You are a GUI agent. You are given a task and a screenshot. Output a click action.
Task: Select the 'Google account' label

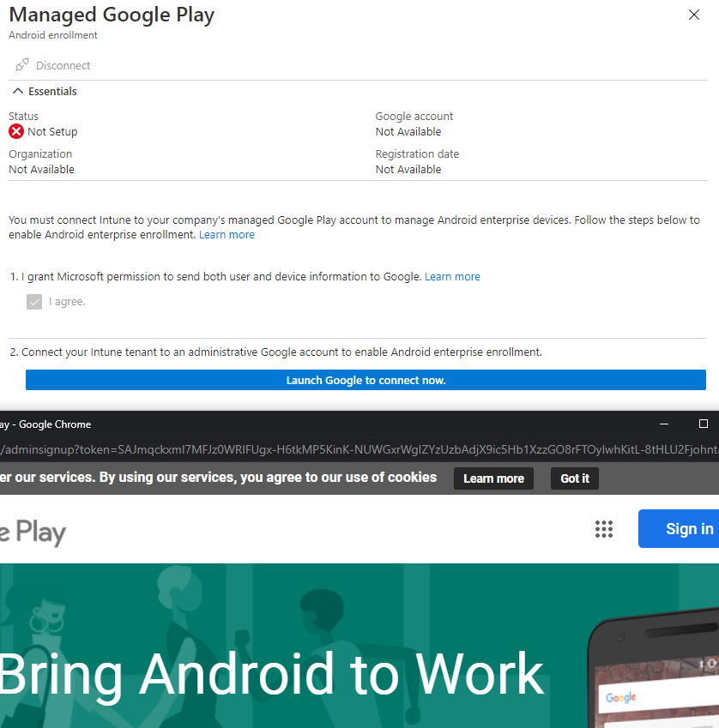(x=414, y=116)
